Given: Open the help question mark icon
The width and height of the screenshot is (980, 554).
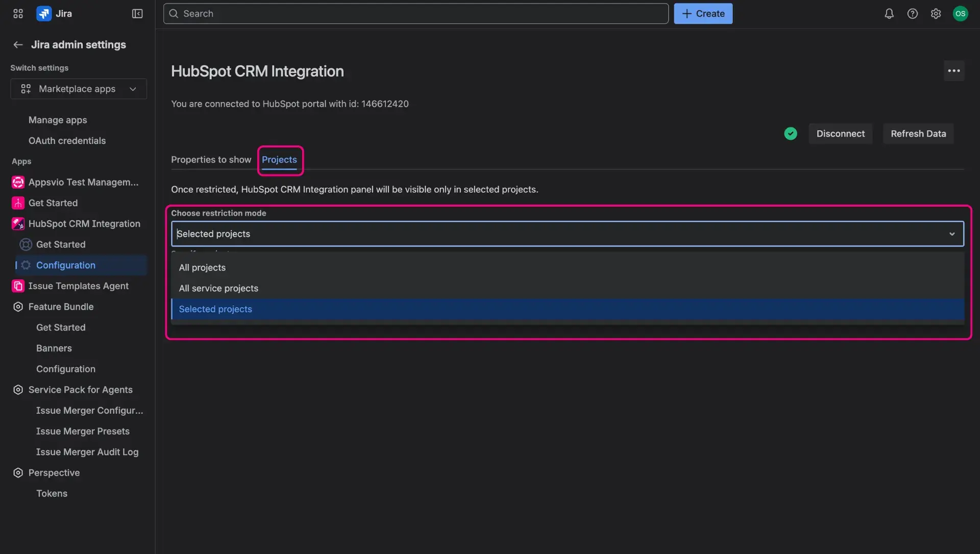Looking at the screenshot, I should pos(912,13).
